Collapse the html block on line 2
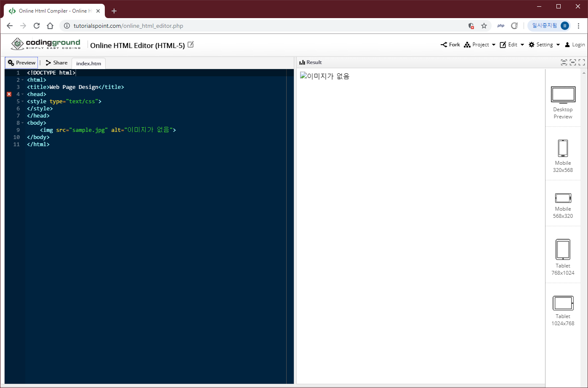This screenshot has width=588, height=388. 22,80
